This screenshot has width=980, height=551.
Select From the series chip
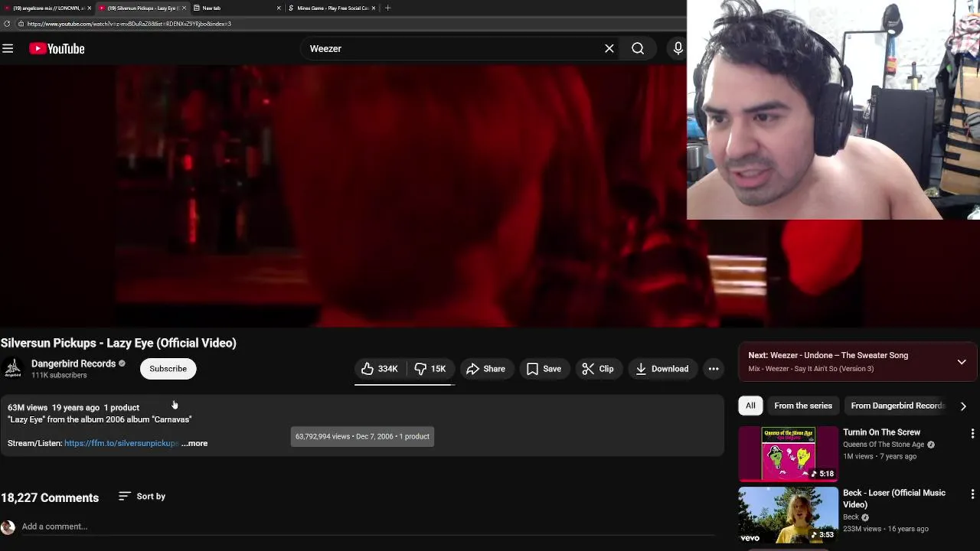coord(803,406)
